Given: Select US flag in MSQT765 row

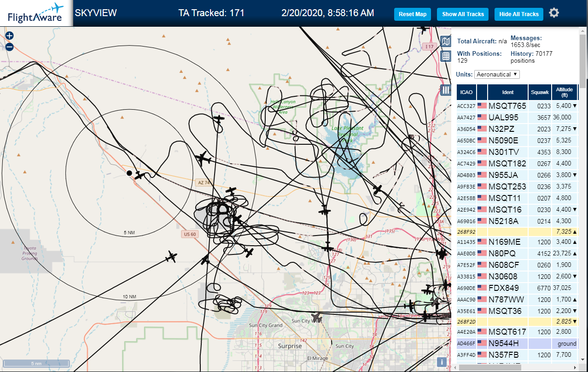Looking at the screenshot, I should pyautogui.click(x=482, y=106).
